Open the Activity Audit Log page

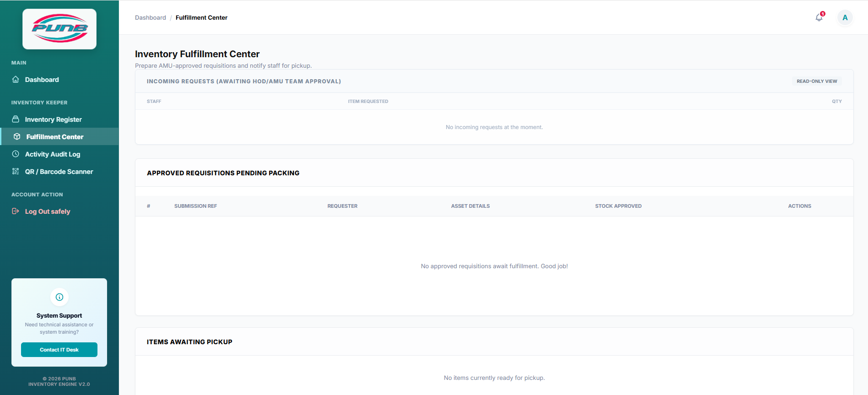click(x=59, y=154)
